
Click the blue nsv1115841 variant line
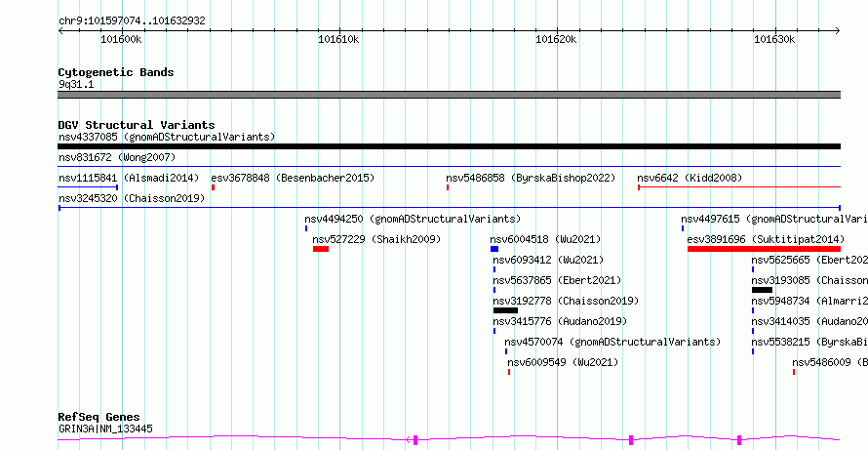pyautogui.click(x=88, y=187)
